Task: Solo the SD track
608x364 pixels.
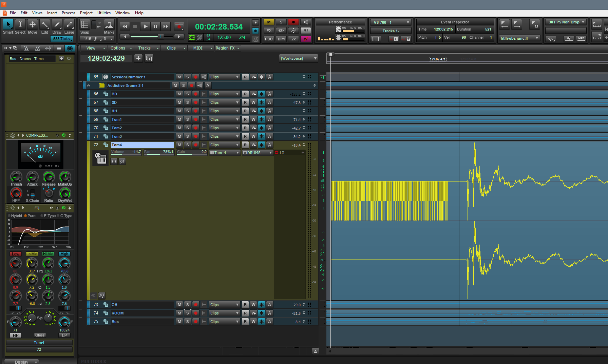Action: [187, 102]
